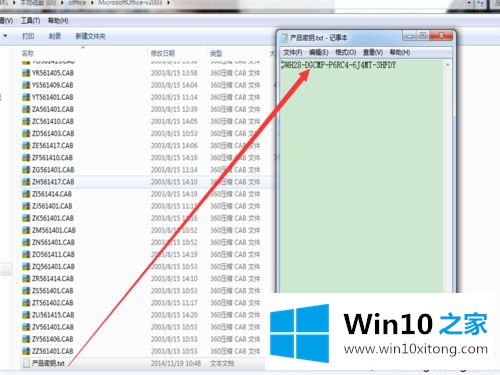Select the ZG561401.CAB file icon

(26, 170)
